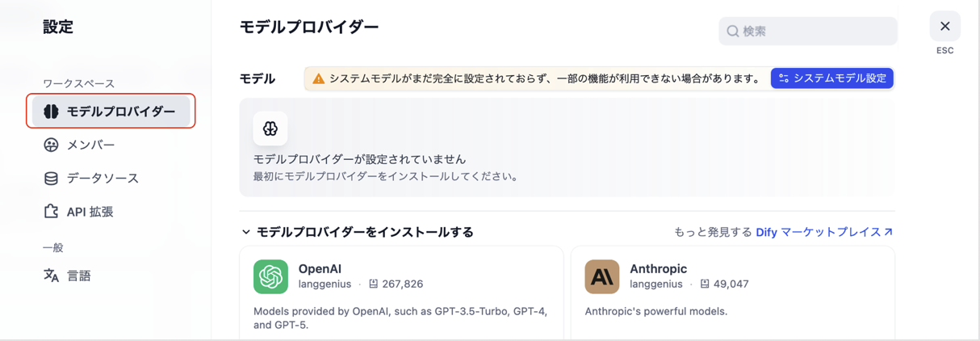Screen dimensions: 980x341
Task: Select the OpenAI provider card
Action: 402,293
